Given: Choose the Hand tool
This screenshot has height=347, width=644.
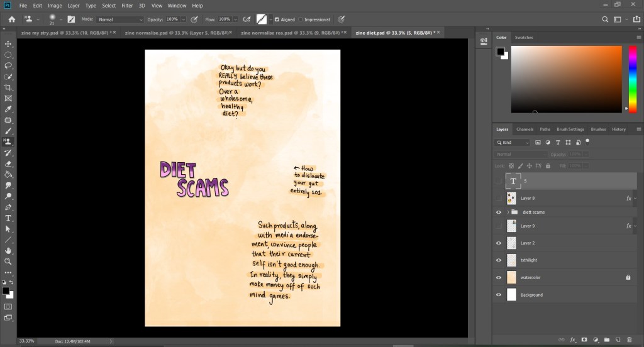Looking at the screenshot, I should tap(8, 250).
